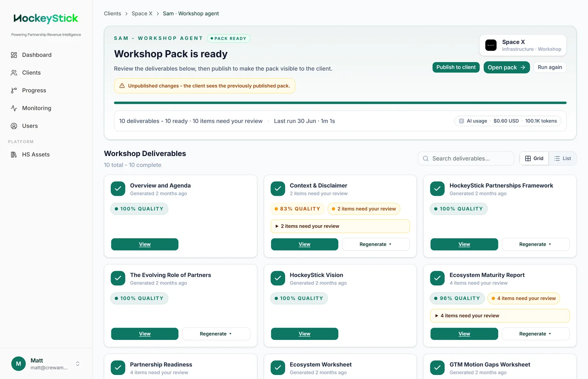Click the Matt avatar circle
Image resolution: width=588 pixels, height=379 pixels.
point(18,364)
